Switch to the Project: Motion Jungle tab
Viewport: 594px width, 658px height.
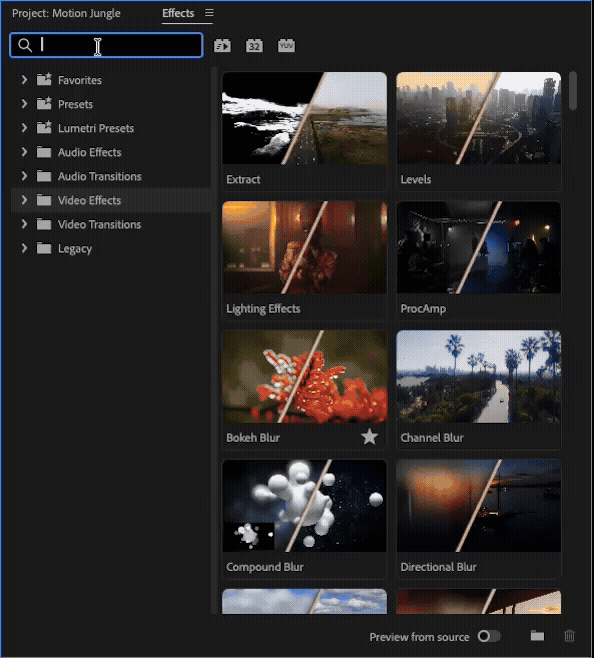(x=66, y=13)
